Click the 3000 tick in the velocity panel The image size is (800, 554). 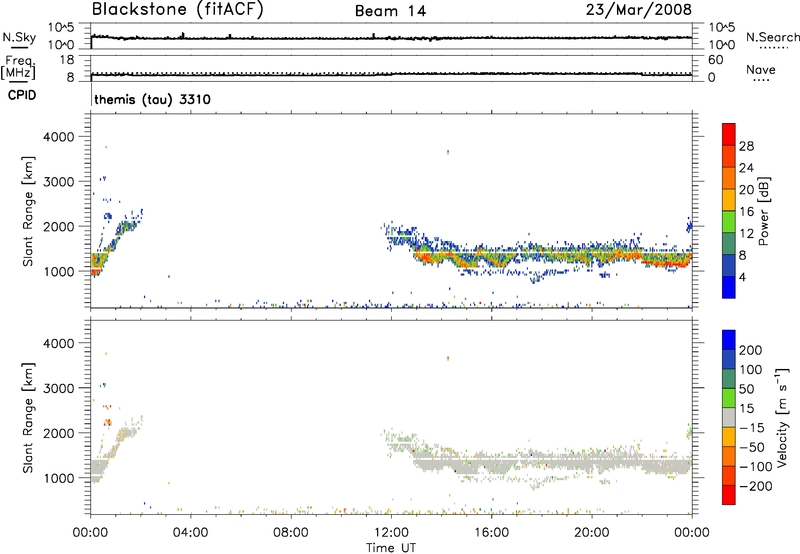coord(59,388)
